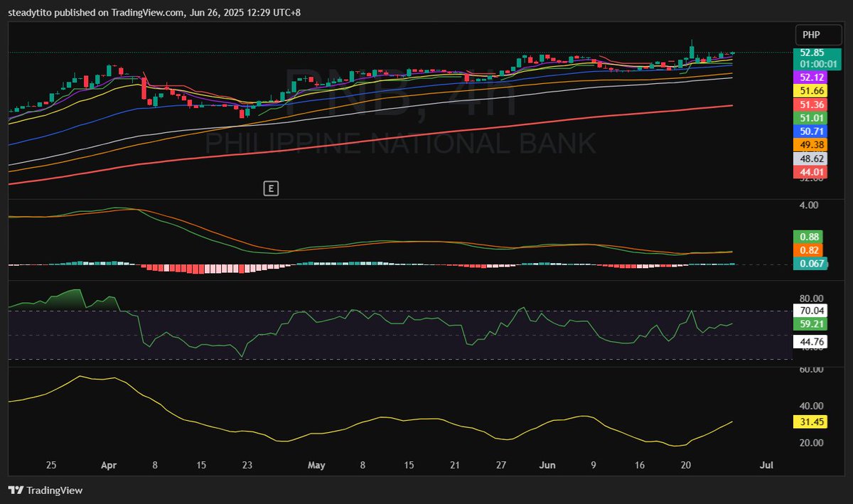This screenshot has width=853, height=504.
Task: Click the date label 20 on time axis
Action: 686,465
